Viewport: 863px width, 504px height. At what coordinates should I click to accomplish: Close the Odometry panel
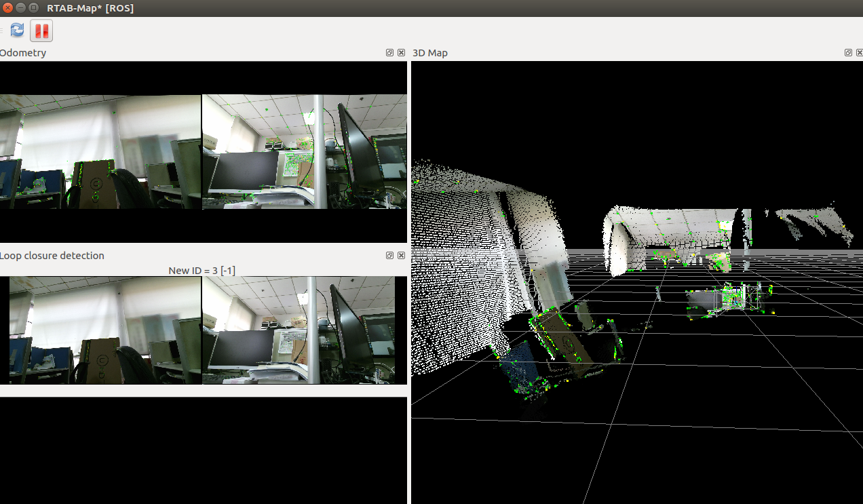pyautogui.click(x=401, y=53)
